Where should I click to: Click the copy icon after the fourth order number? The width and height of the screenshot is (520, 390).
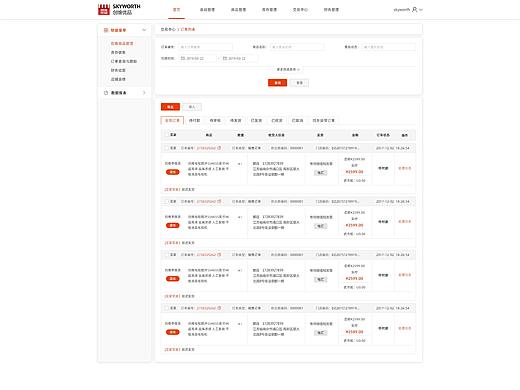pos(219,308)
